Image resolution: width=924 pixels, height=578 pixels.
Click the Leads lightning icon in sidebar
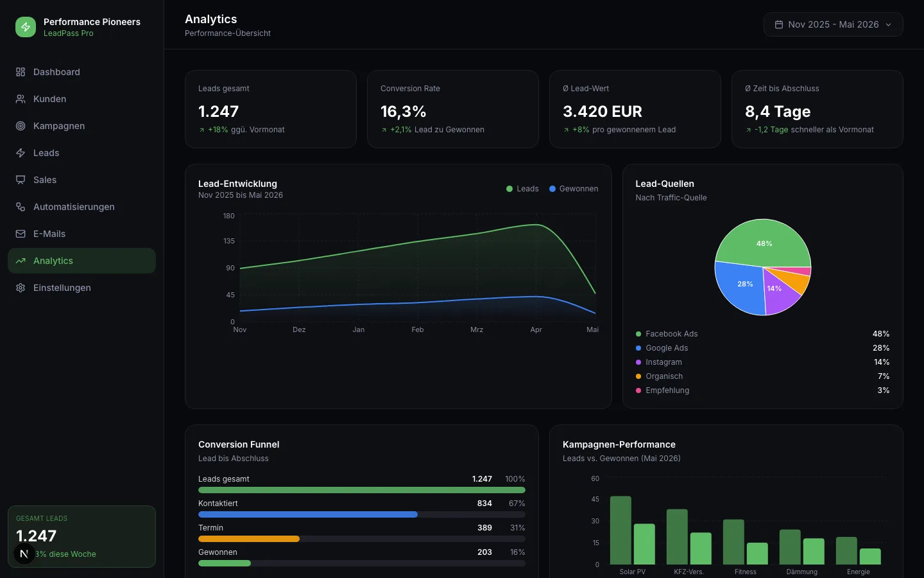point(21,153)
